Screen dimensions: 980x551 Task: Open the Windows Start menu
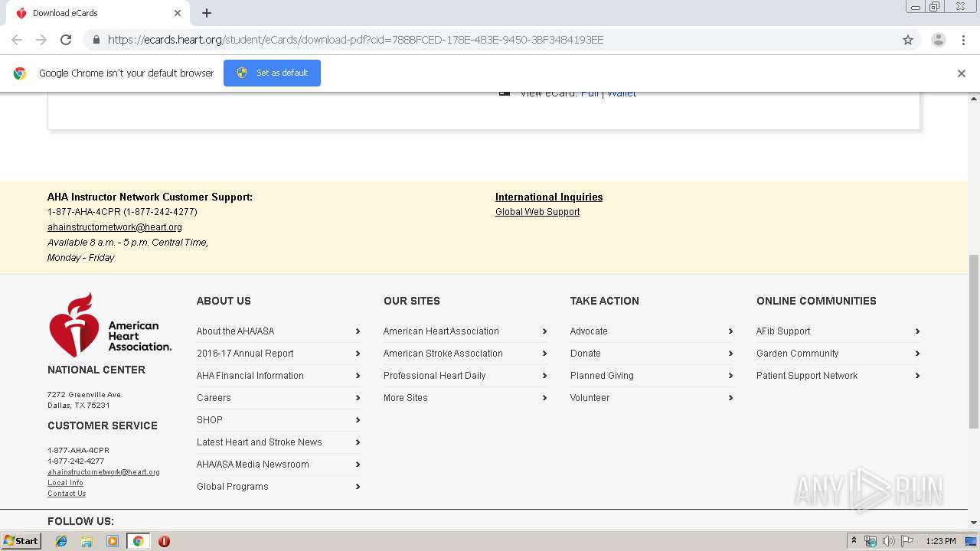21,541
